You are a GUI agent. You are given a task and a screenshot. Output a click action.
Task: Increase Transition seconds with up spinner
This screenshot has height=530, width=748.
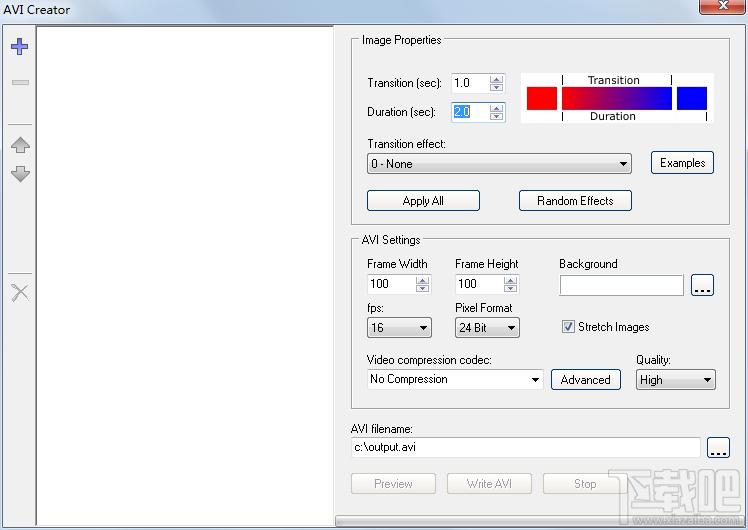(497, 79)
